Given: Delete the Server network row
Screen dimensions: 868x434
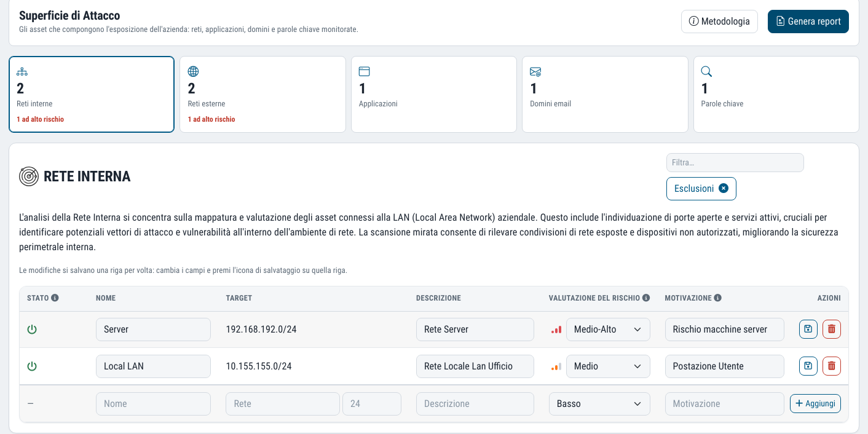Looking at the screenshot, I should (831, 329).
